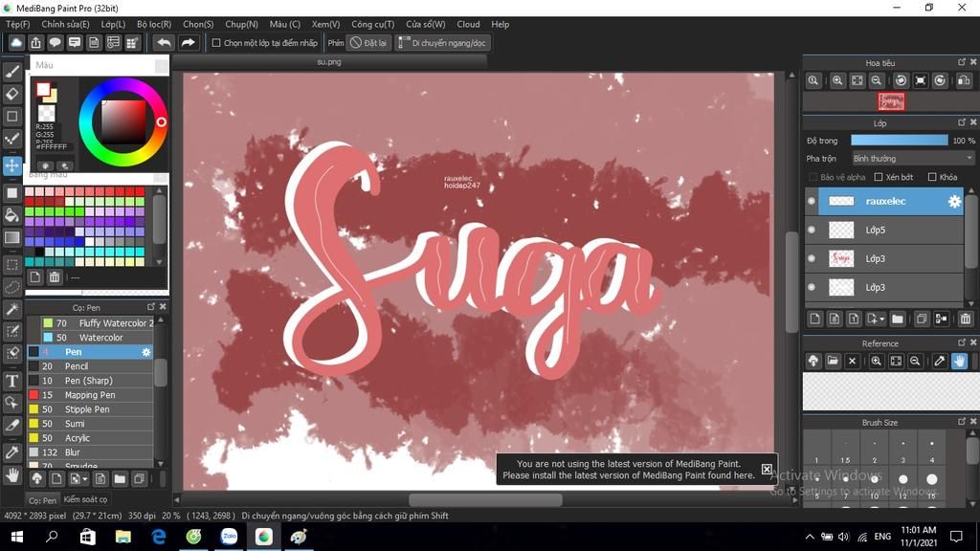Open reference image file icon
Screen dimensions: 980x551
833,361
